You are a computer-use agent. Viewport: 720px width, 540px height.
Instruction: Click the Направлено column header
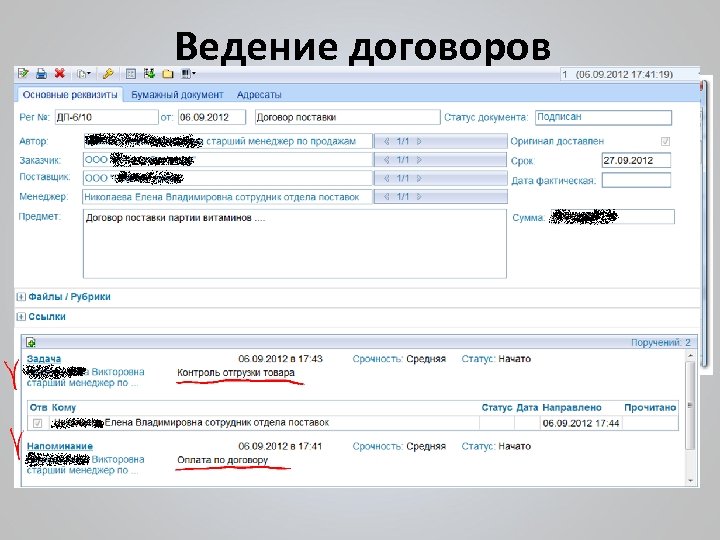(x=572, y=408)
